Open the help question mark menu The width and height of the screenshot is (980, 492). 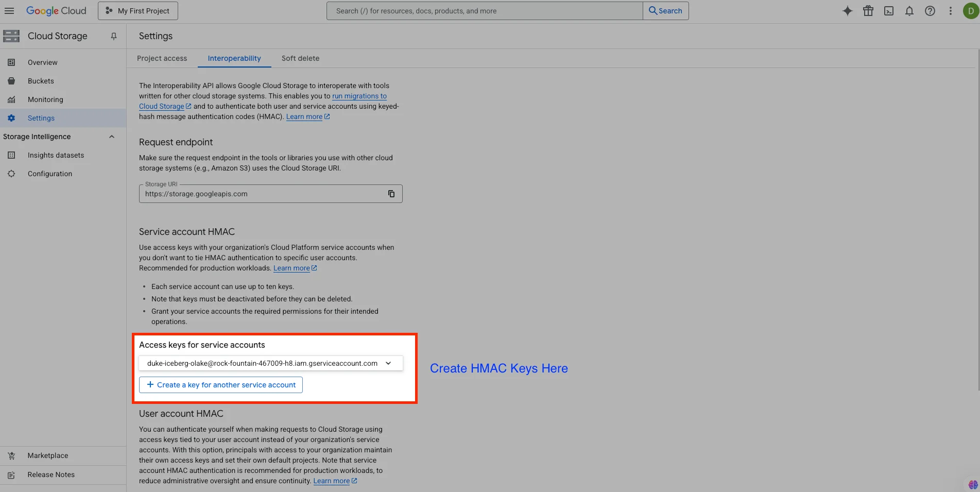(930, 11)
